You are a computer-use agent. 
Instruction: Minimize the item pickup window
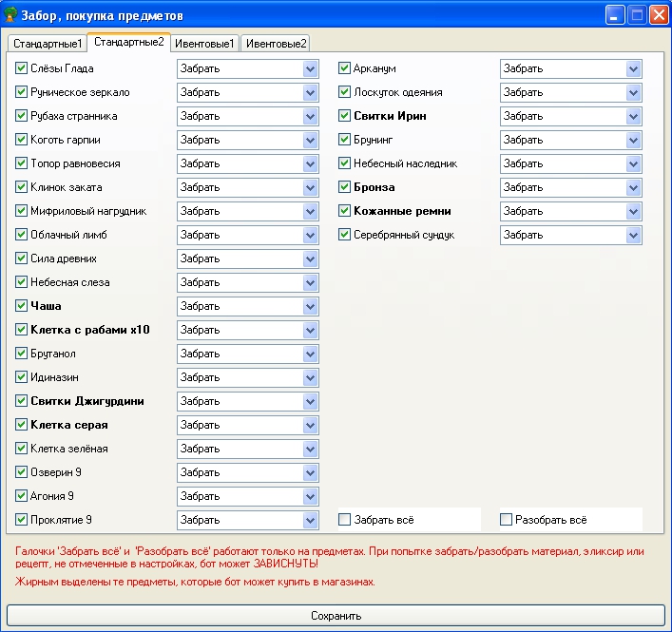point(616,15)
